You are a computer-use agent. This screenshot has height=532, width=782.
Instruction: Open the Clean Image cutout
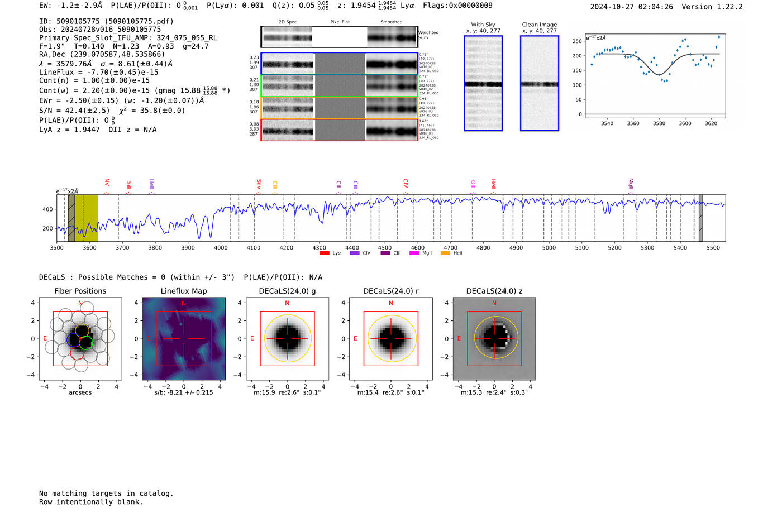pos(540,83)
